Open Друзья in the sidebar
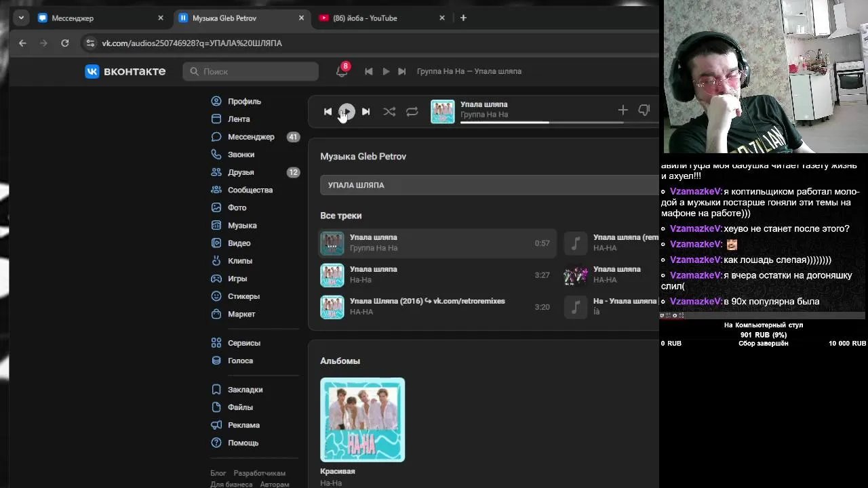Viewport: 868px width, 488px height. tap(254, 172)
